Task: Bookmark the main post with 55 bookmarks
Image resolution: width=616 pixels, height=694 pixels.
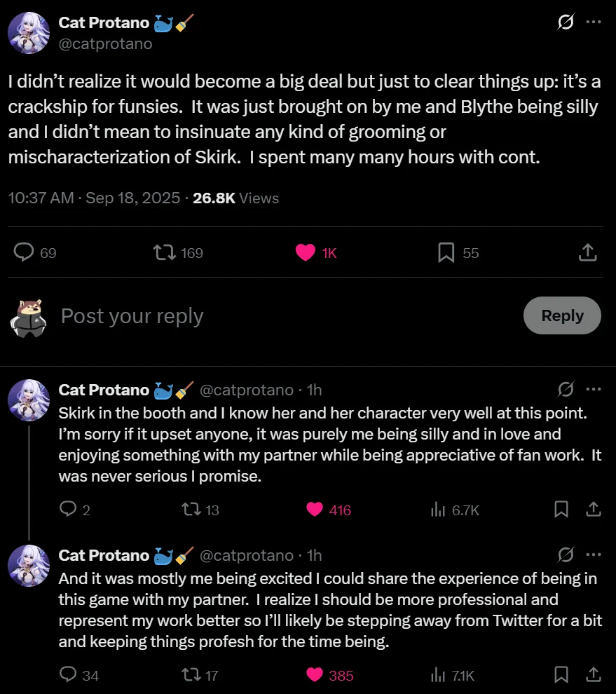Action: click(x=446, y=252)
